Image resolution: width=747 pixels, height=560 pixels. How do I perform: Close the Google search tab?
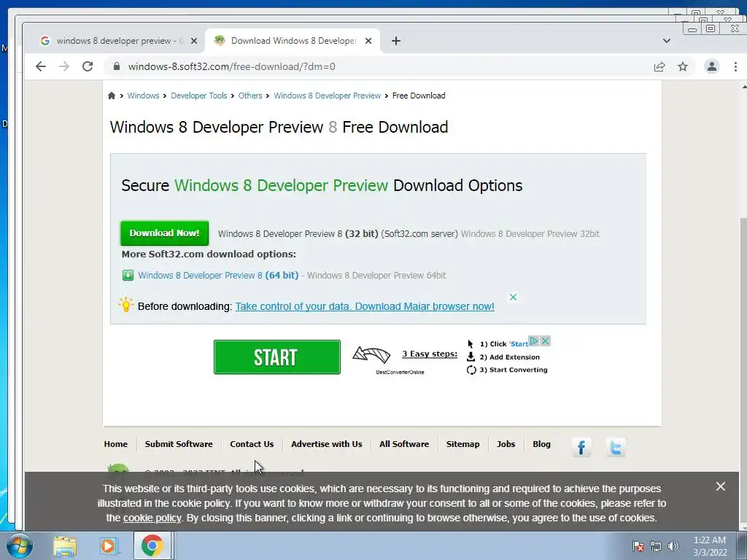coord(194,41)
